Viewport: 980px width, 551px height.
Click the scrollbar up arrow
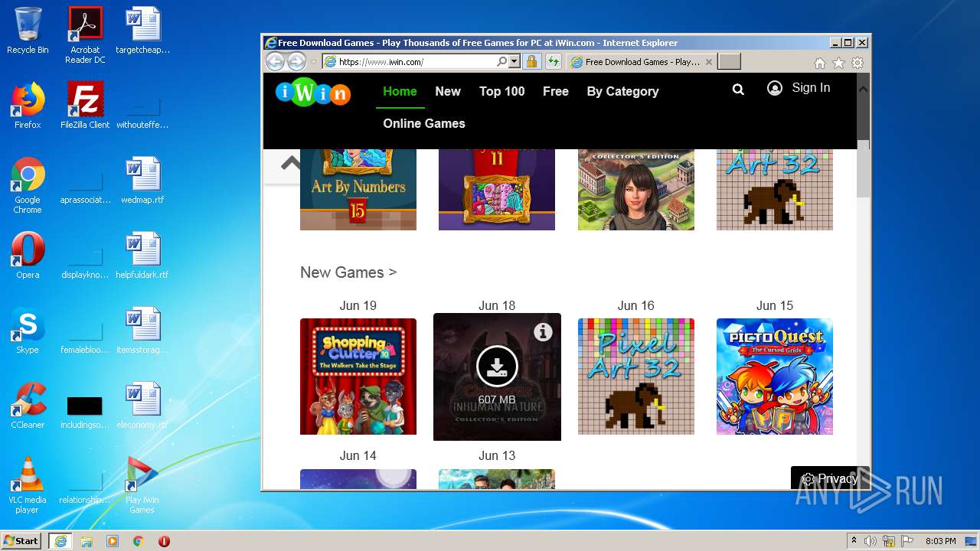pyautogui.click(x=863, y=89)
